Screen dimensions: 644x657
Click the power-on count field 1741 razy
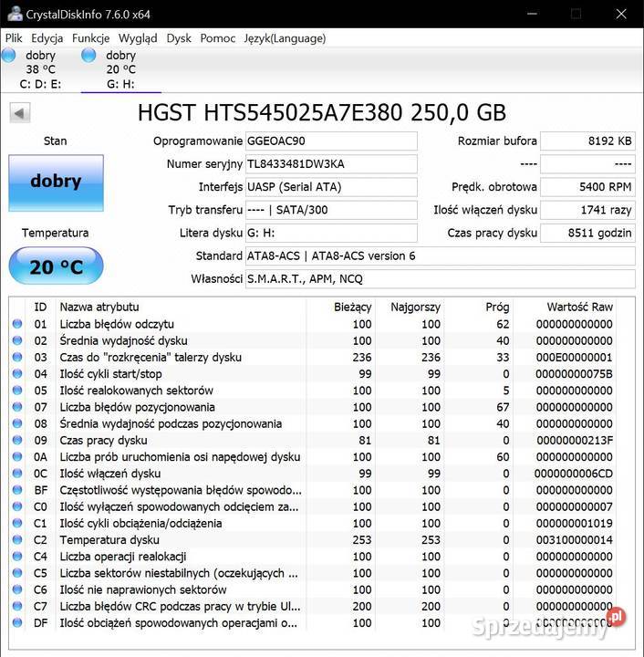587,210
